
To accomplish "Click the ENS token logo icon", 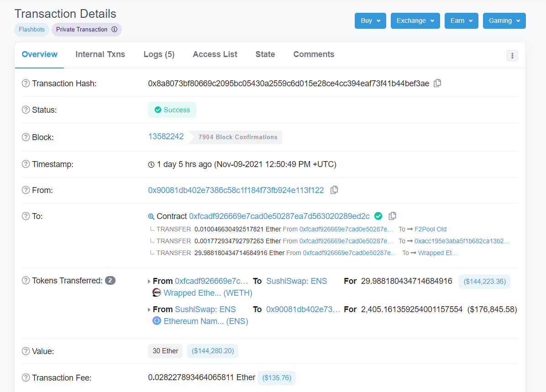I will [157, 321].
